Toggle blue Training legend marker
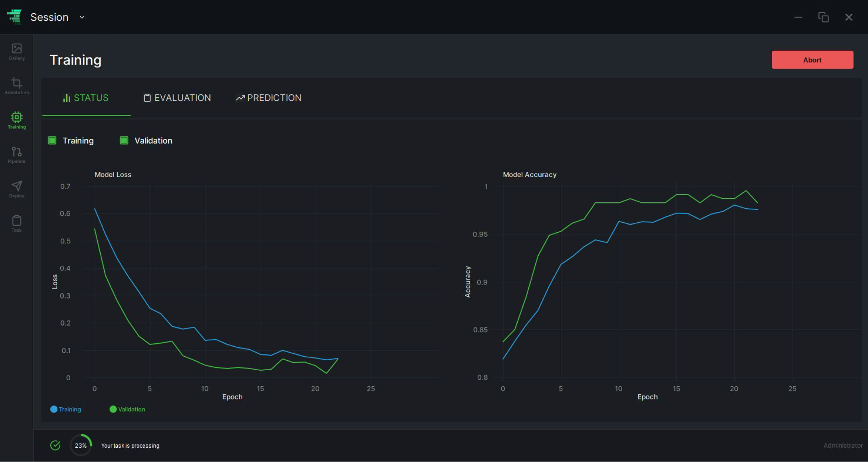868x462 pixels. click(x=54, y=409)
